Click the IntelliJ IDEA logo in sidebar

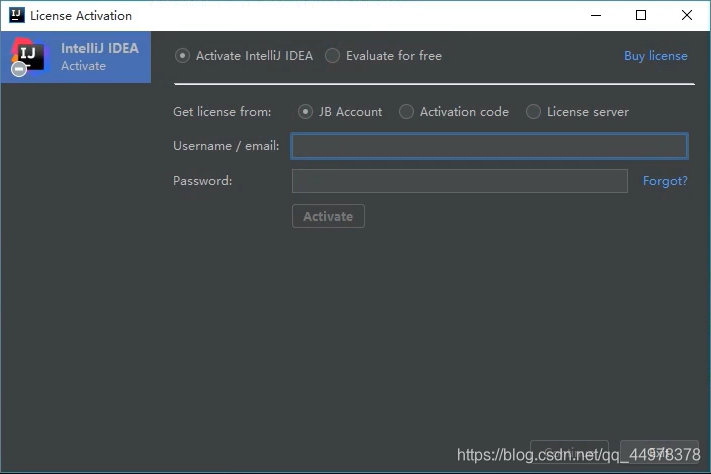(x=28, y=55)
